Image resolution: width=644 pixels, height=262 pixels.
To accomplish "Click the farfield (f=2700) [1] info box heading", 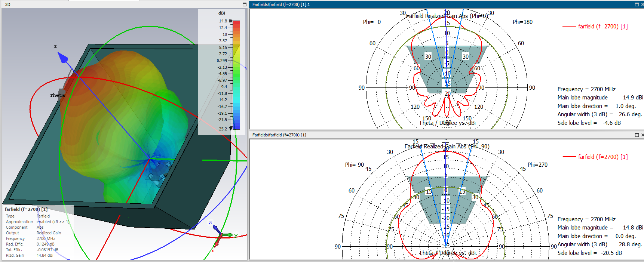I will tap(26, 209).
